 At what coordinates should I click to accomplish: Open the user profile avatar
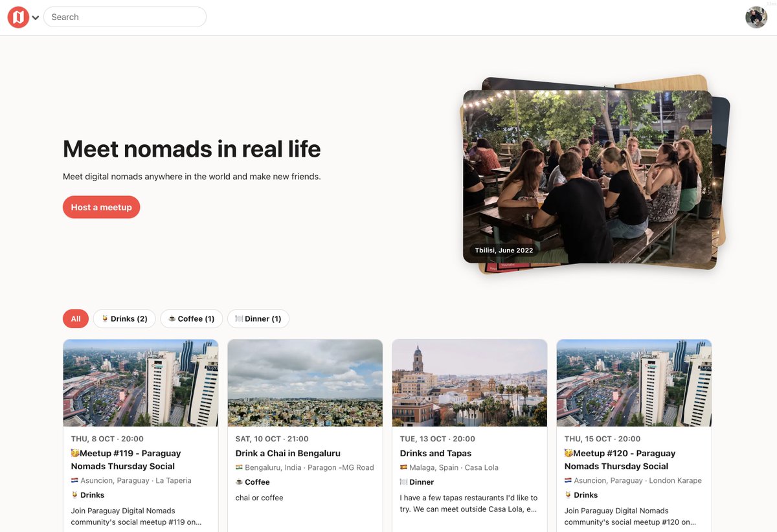tap(756, 17)
